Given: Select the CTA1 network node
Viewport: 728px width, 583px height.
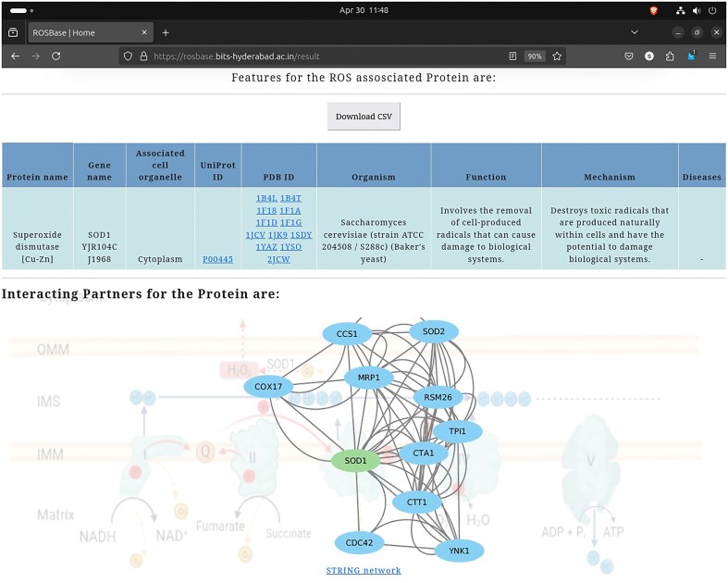Looking at the screenshot, I should (424, 453).
